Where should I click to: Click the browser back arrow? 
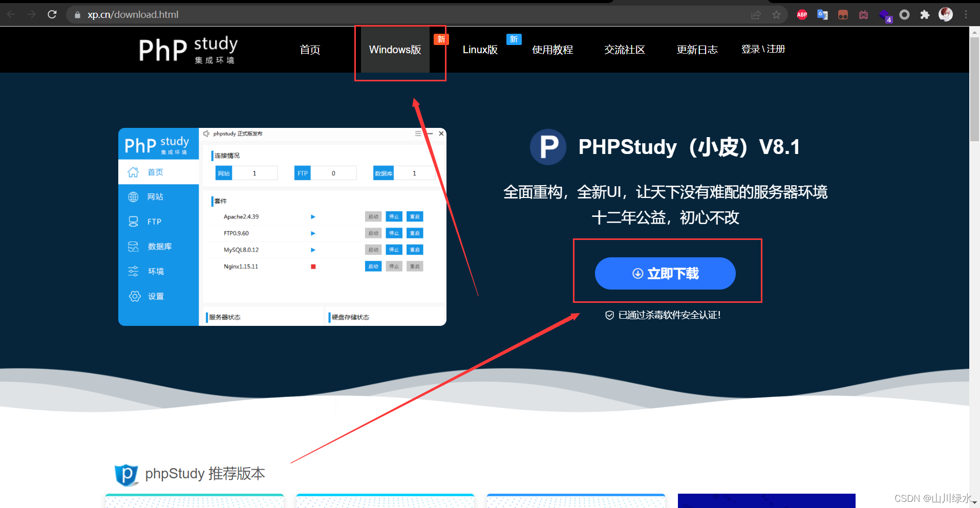click(11, 14)
